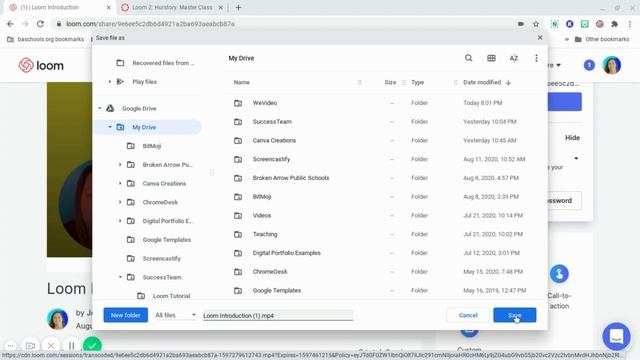The image size is (640, 360).
Task: Pause the recording
Action: [x=71, y=346]
